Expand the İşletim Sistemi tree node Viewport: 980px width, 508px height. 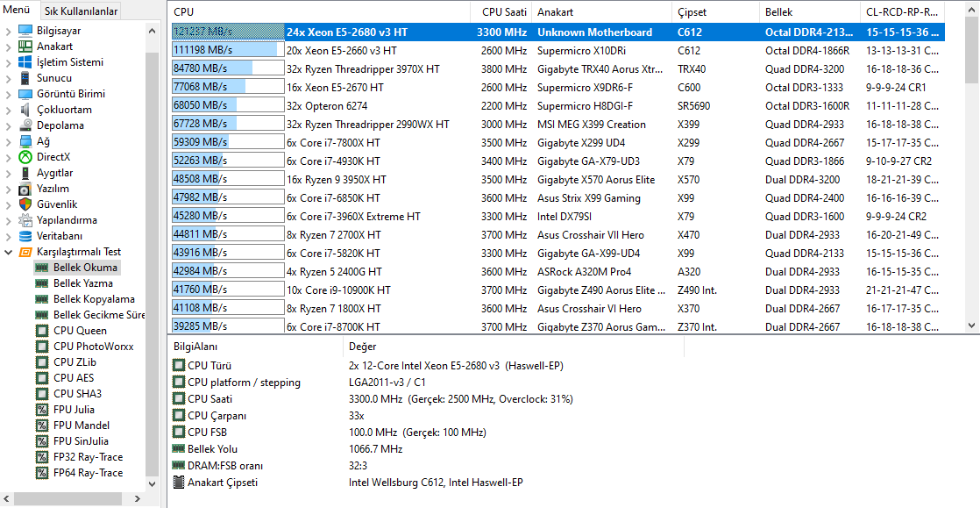coord(8,62)
